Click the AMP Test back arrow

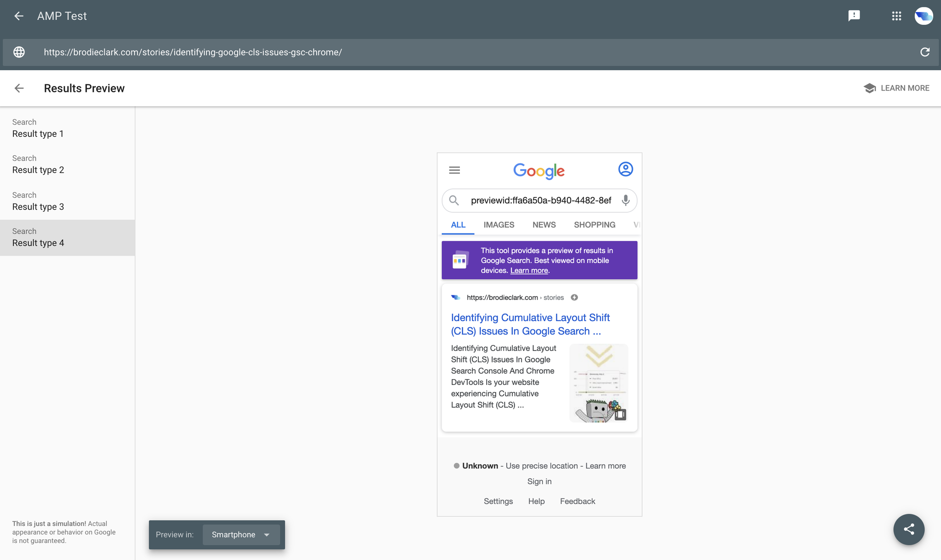pos(19,16)
